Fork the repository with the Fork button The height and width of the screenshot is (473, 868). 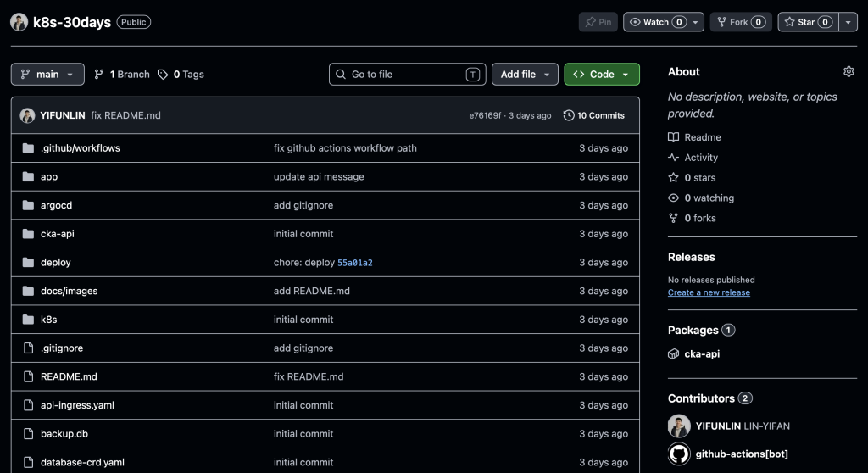click(x=741, y=22)
